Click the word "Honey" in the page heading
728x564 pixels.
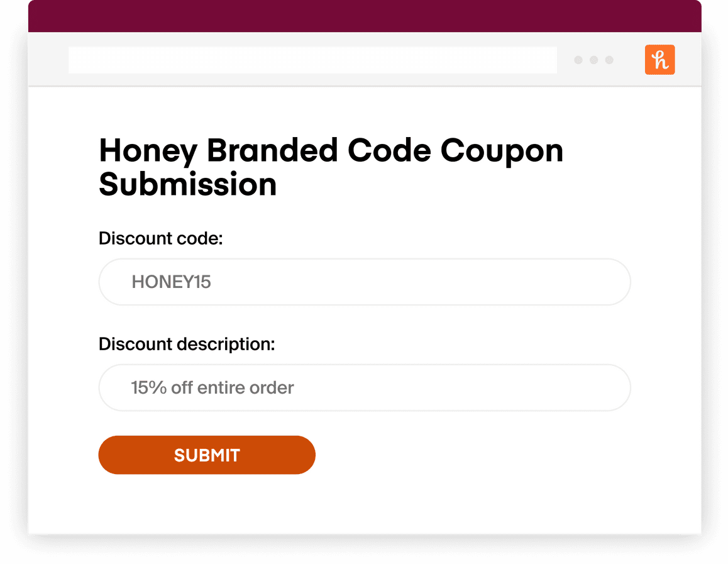[x=148, y=151]
